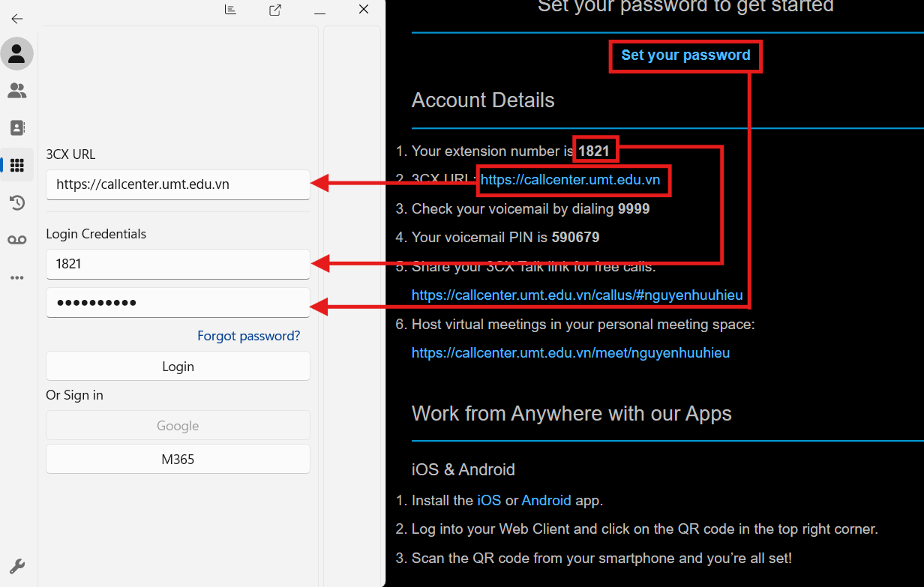Screen dimensions: 924x587
Task: Click the Set your password link
Action: pos(685,55)
